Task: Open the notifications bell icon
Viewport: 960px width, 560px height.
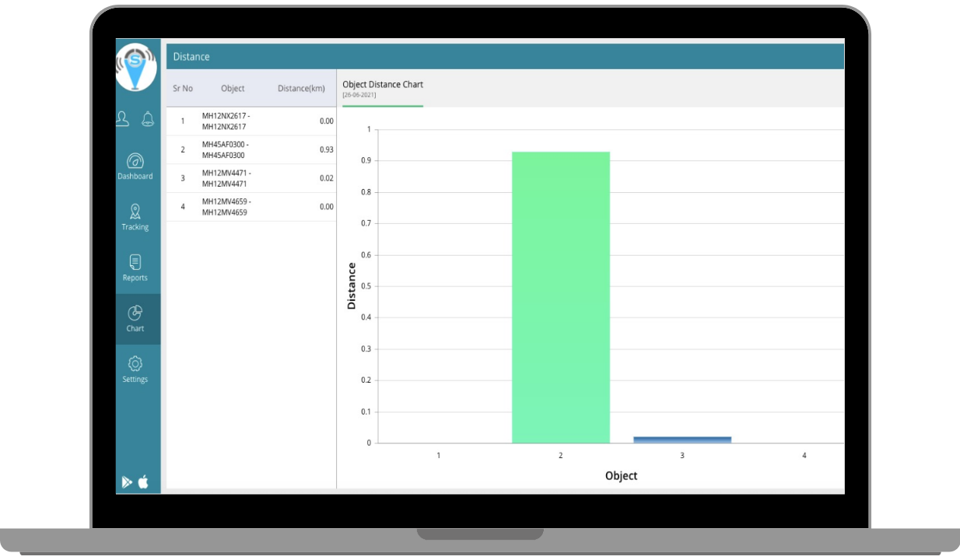Action: coord(148,119)
